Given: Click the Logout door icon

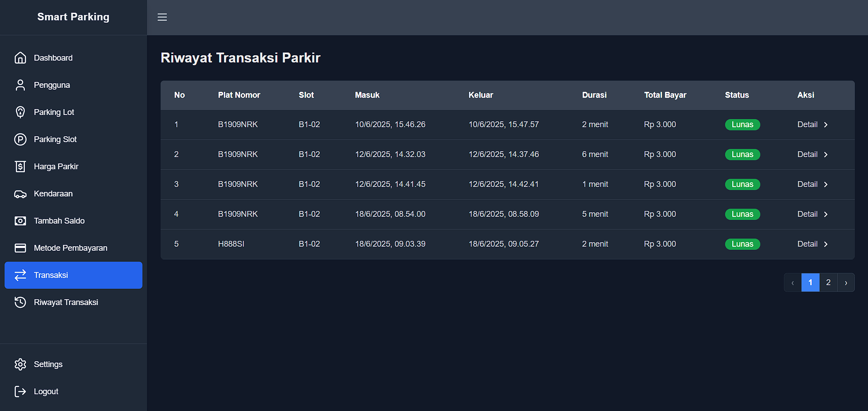Looking at the screenshot, I should (20, 392).
